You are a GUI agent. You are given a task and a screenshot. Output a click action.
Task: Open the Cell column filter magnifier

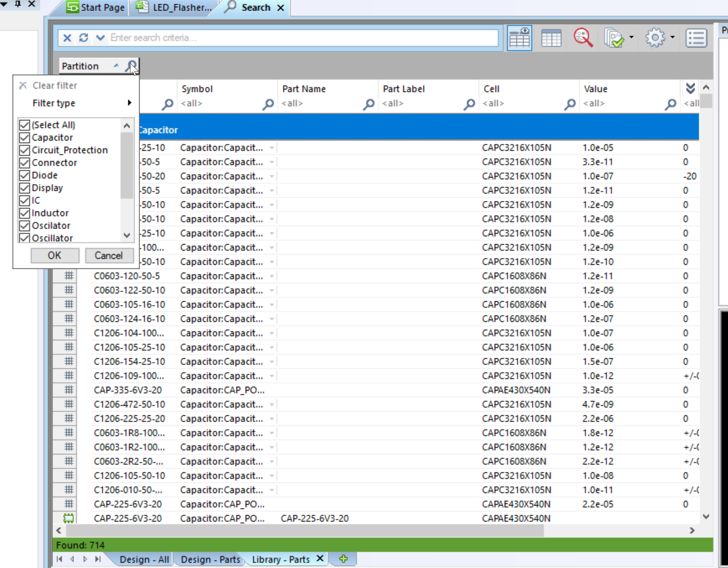[x=570, y=104]
